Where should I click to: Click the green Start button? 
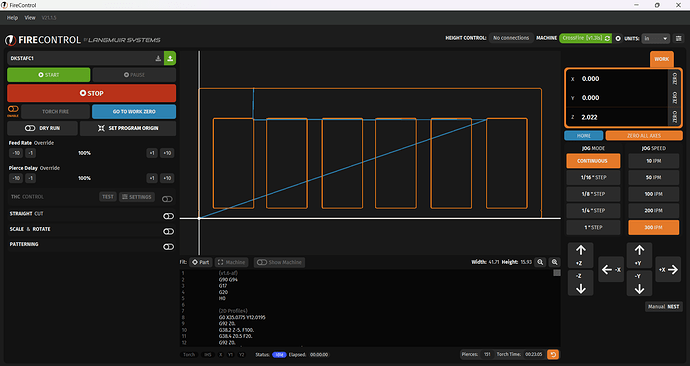[x=48, y=75]
